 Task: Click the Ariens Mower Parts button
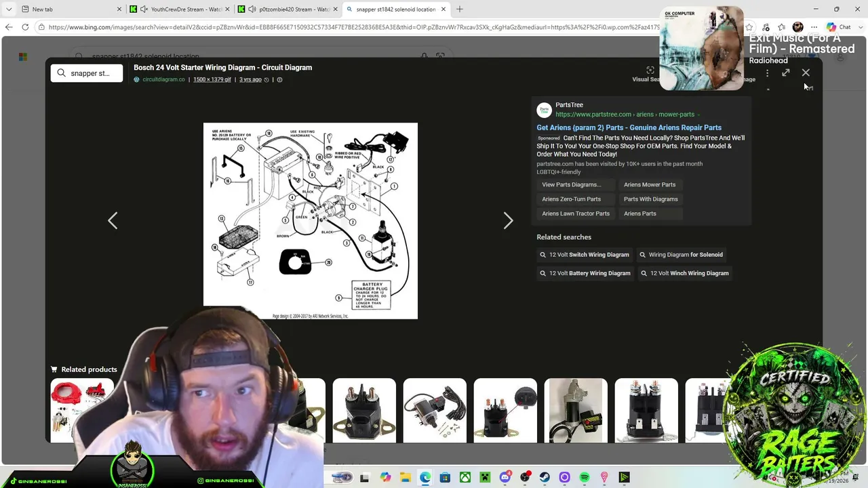click(x=650, y=184)
